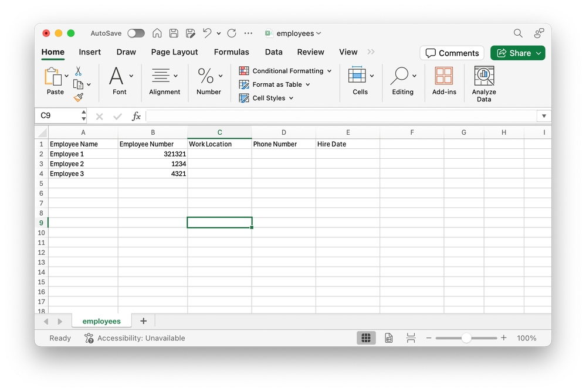Screen dimensions: 586x392
Task: Click the green Share button
Action: 517,53
